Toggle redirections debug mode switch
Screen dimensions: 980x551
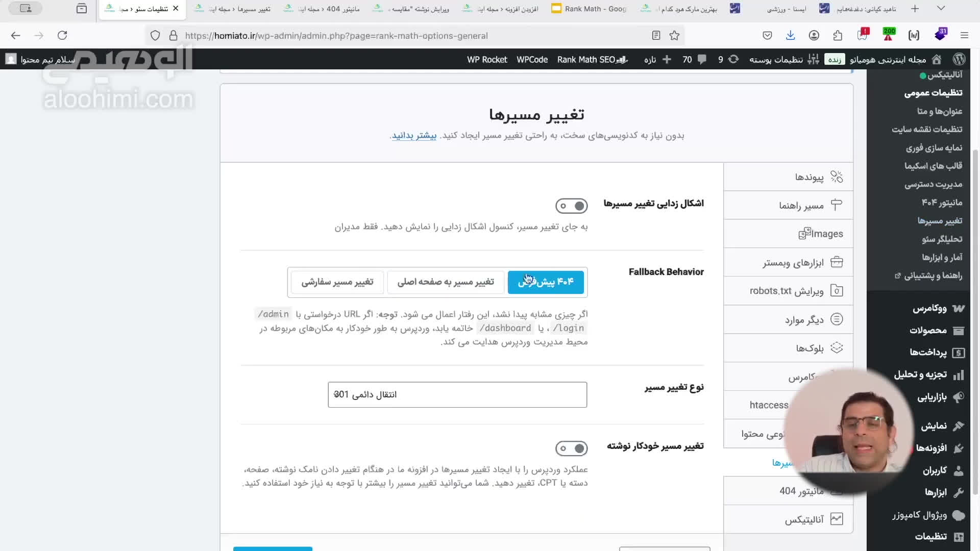571,206
